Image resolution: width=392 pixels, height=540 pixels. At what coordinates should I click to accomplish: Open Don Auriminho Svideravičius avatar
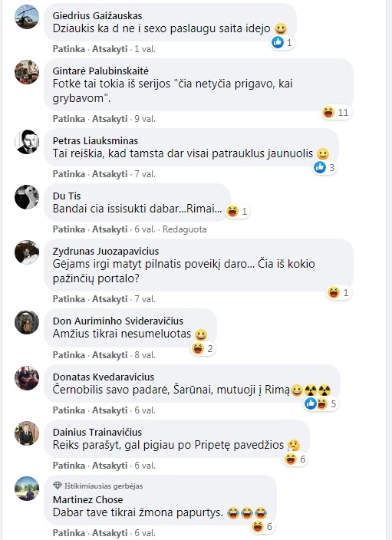27,322
